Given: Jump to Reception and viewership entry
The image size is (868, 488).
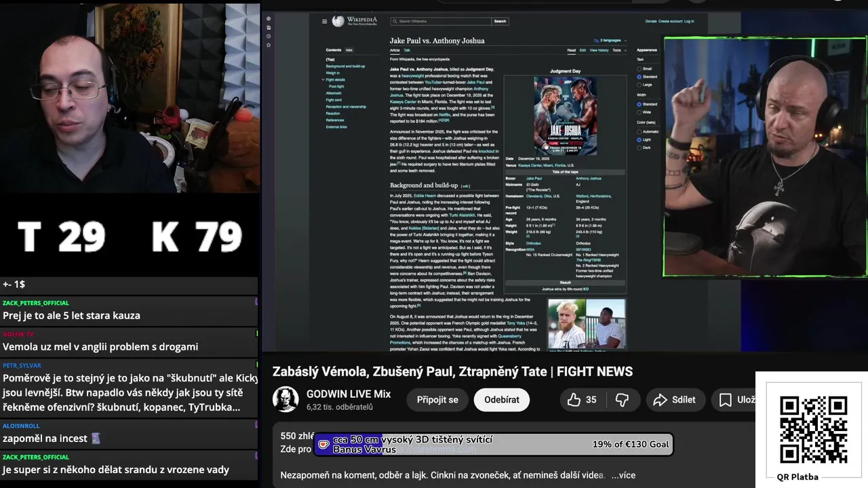Looking at the screenshot, I should 346,107.
